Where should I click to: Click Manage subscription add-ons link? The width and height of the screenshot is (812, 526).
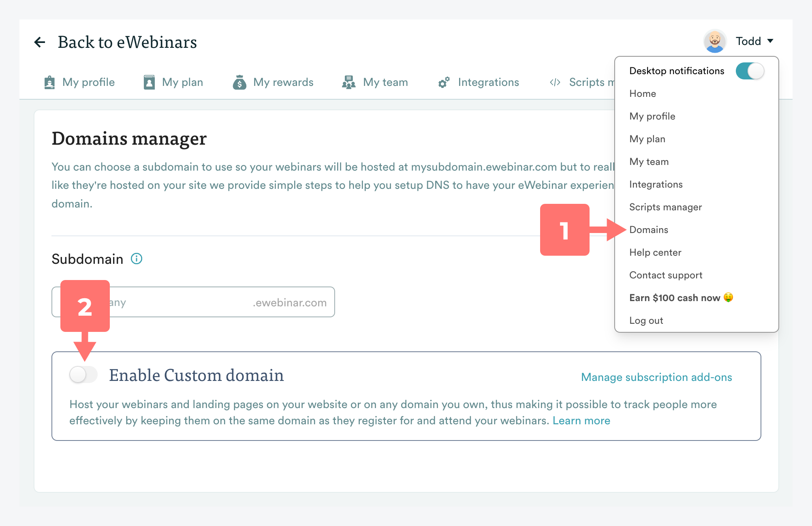coord(656,377)
